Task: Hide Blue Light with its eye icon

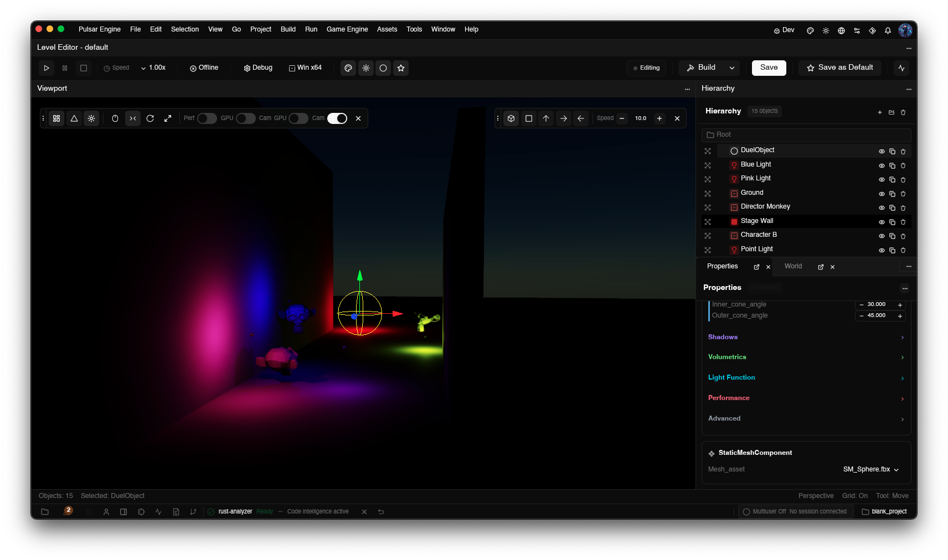Action: pyautogui.click(x=882, y=165)
